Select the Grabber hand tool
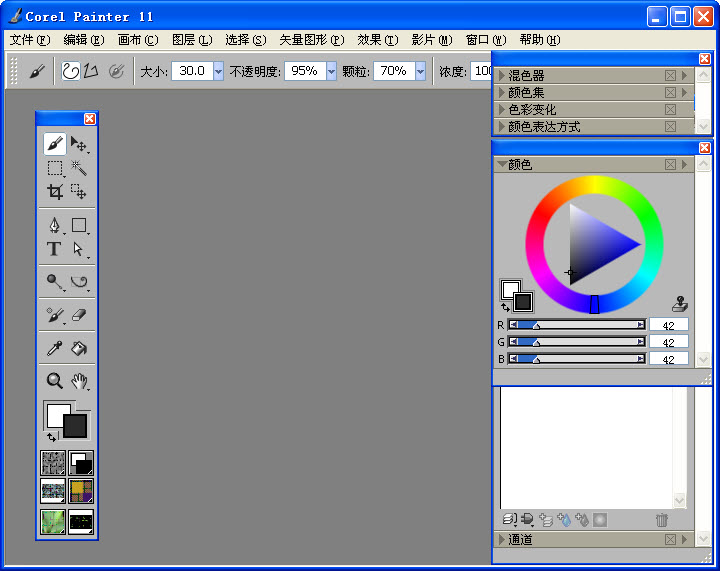This screenshot has width=720, height=571. (x=79, y=381)
